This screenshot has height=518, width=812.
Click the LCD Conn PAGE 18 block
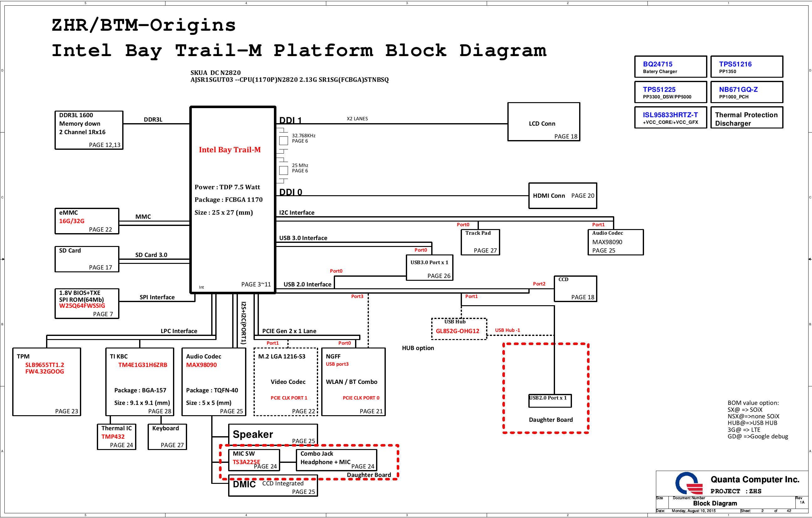click(x=544, y=122)
